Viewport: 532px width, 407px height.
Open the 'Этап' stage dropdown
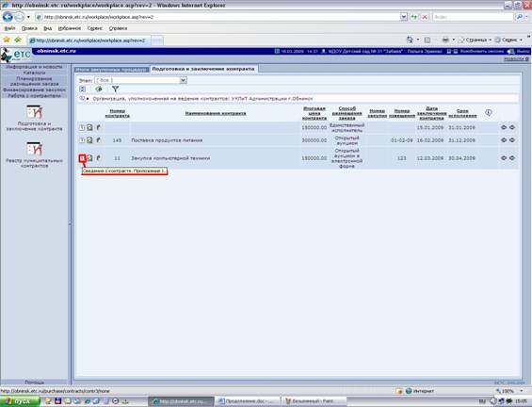(x=141, y=80)
